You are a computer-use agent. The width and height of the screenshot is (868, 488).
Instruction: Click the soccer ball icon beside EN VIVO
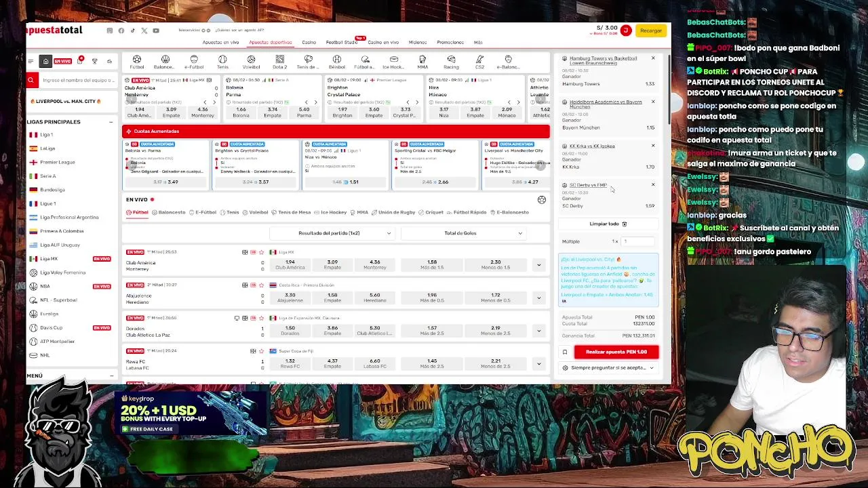pos(542,200)
